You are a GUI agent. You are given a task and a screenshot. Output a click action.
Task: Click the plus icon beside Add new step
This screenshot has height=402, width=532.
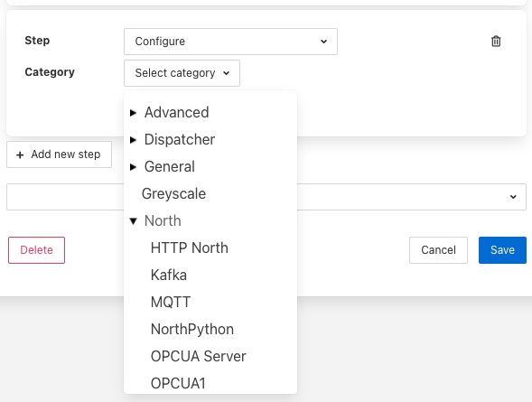click(x=20, y=155)
